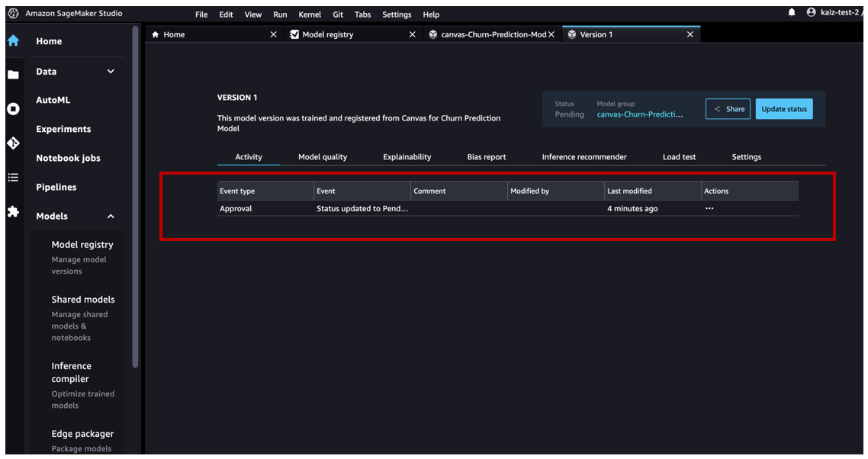Image resolution: width=868 pixels, height=459 pixels.
Task: Open the Run menu
Action: coord(280,14)
